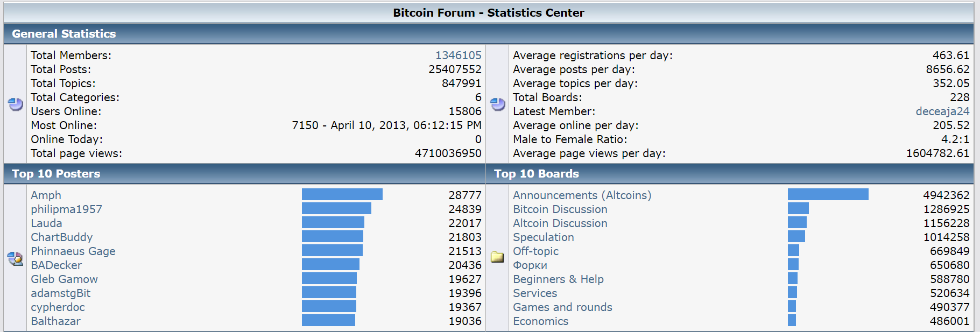Open BADecker's profile
This screenshot has width=980, height=332.
(x=56, y=265)
